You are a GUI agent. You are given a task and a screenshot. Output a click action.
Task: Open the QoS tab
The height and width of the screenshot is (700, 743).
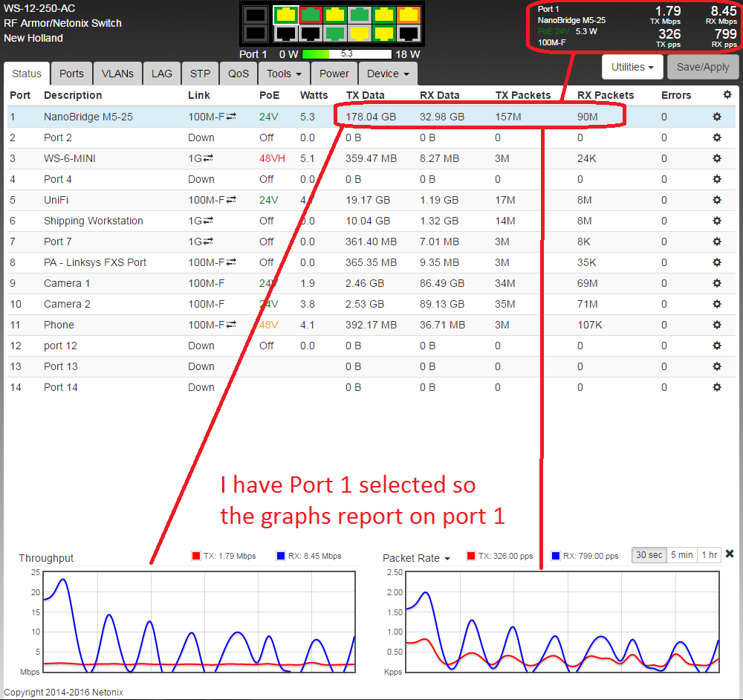click(239, 74)
